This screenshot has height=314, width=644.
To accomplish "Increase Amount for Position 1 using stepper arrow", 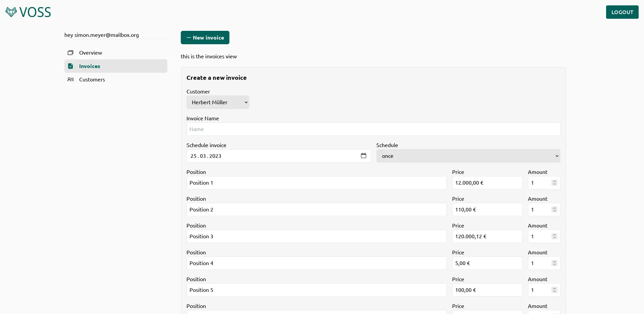I will (x=554, y=181).
